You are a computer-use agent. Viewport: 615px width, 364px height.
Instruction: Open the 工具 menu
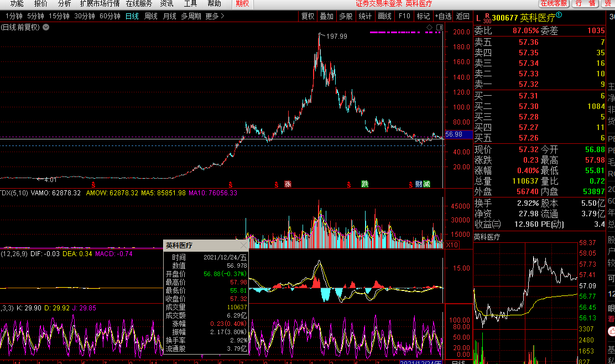pyautogui.click(x=190, y=3)
